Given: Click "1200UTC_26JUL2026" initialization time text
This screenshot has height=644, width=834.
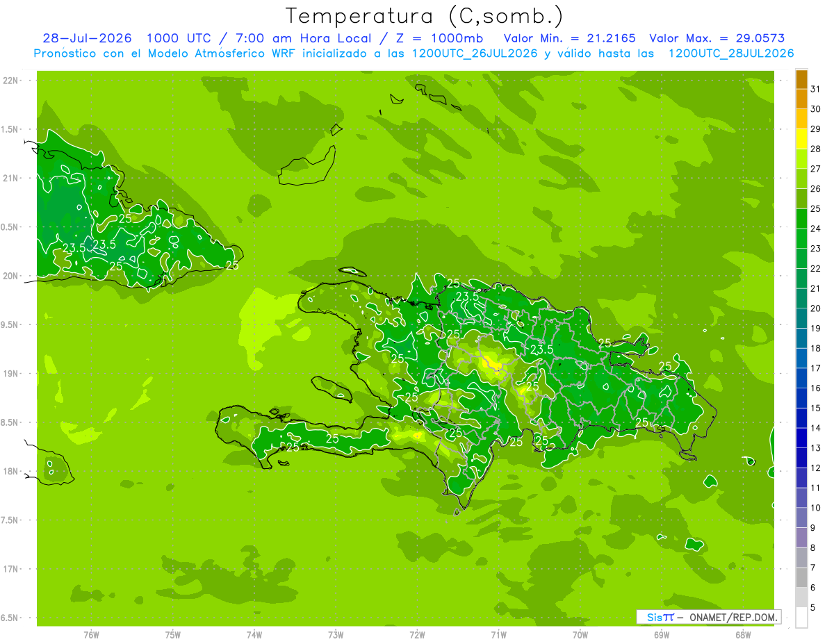Looking at the screenshot, I should (475, 53).
